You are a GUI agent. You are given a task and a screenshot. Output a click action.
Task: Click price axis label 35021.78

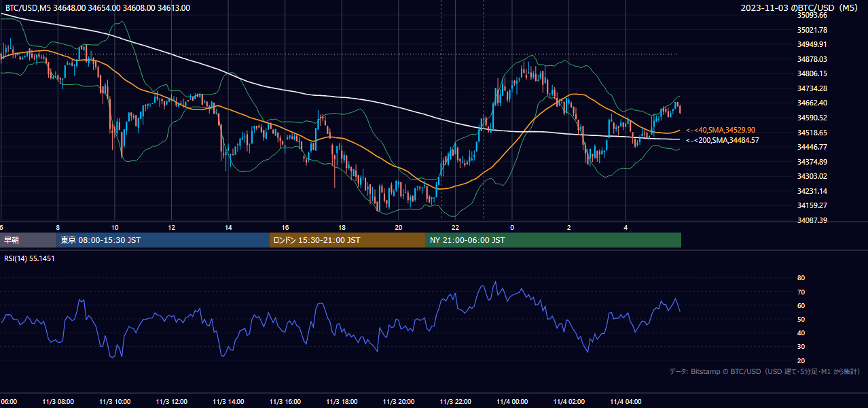812,30
